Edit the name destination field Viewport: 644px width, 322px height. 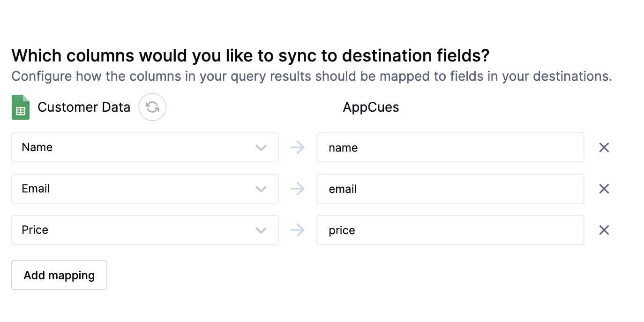click(x=450, y=147)
